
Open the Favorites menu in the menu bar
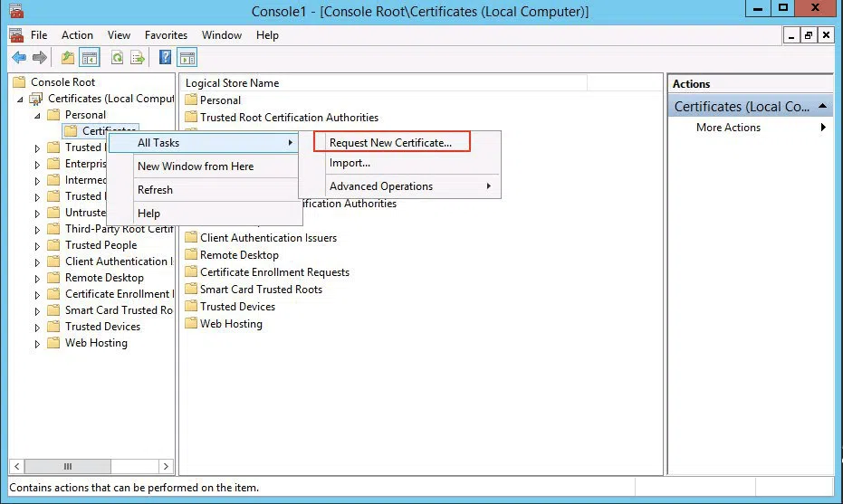point(165,35)
